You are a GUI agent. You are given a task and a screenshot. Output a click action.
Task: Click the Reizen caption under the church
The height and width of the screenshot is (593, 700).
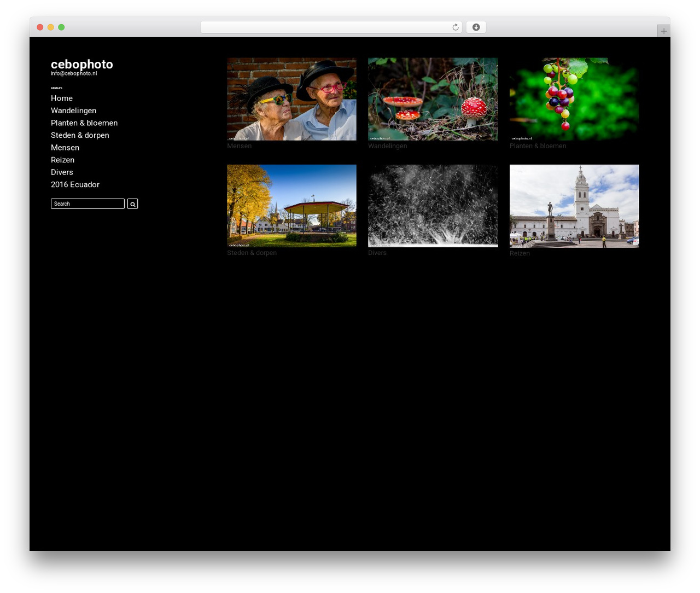520,253
